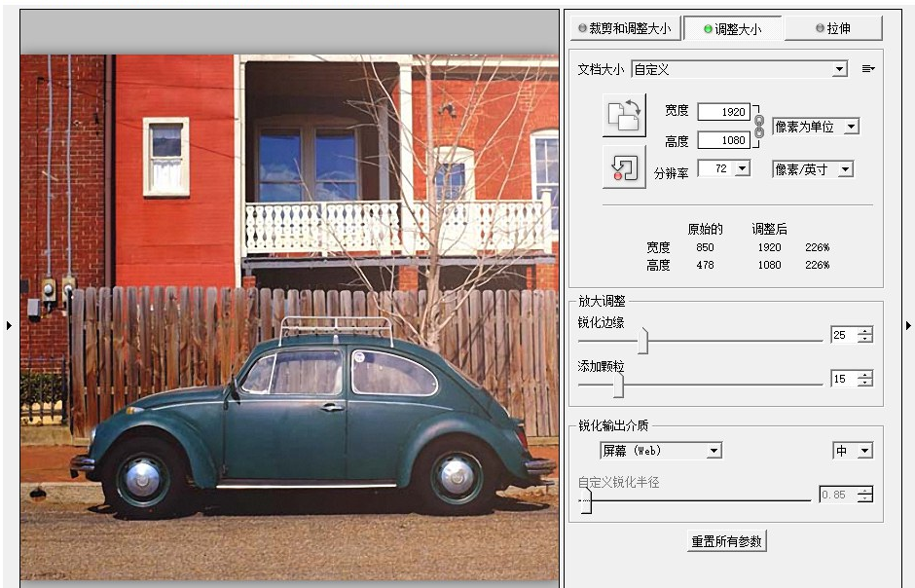Click the 高度 field showing 1080

click(x=723, y=140)
